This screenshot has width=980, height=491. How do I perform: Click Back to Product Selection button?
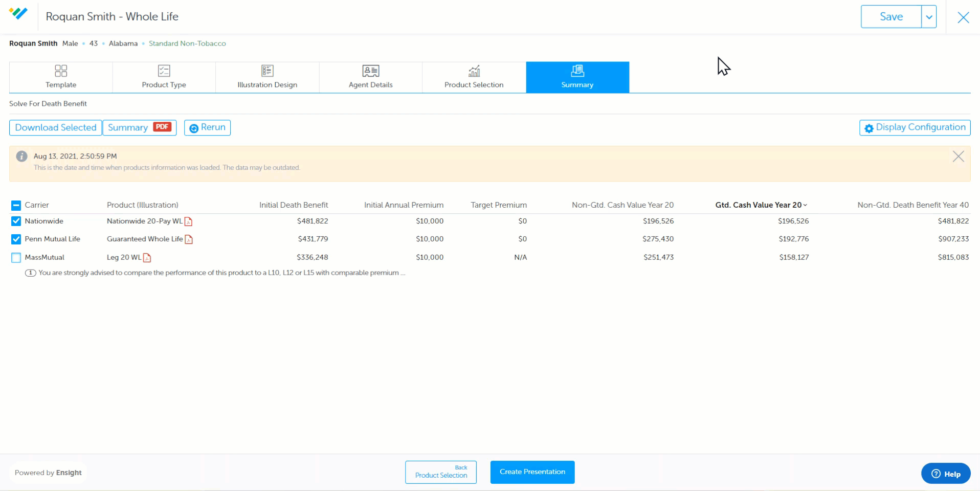coord(441,472)
